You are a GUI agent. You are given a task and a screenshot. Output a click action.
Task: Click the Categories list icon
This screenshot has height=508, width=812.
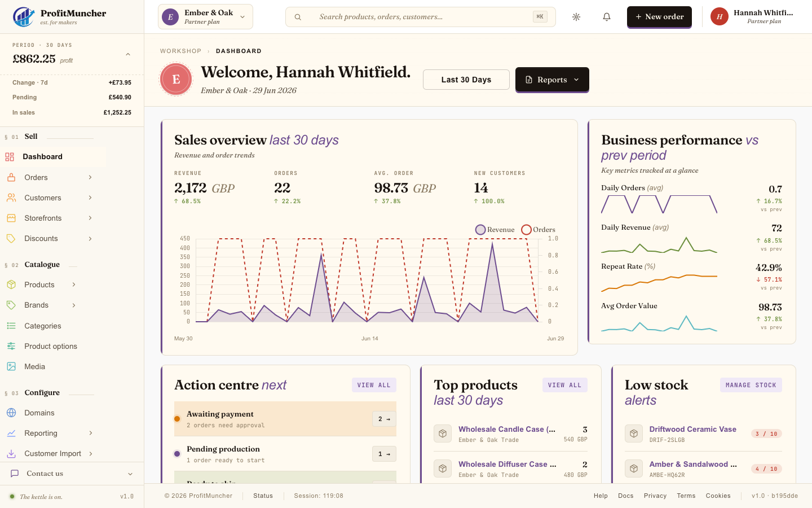[x=11, y=326]
